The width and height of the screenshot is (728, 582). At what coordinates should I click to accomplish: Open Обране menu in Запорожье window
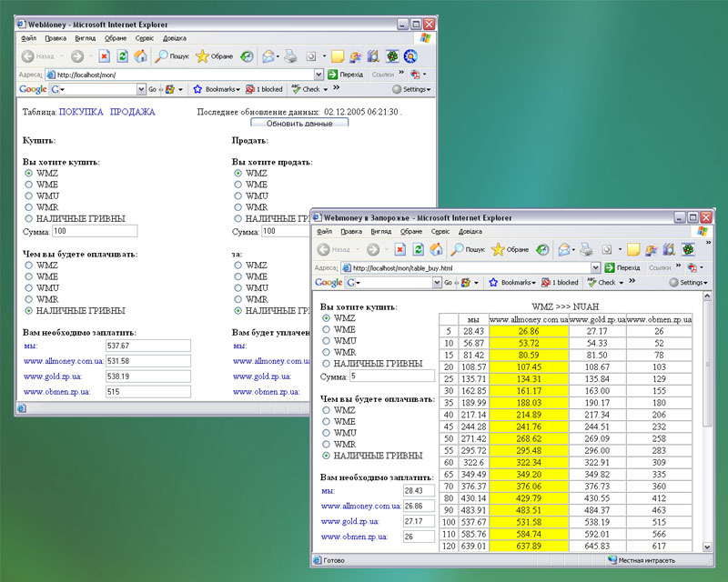[x=411, y=231]
